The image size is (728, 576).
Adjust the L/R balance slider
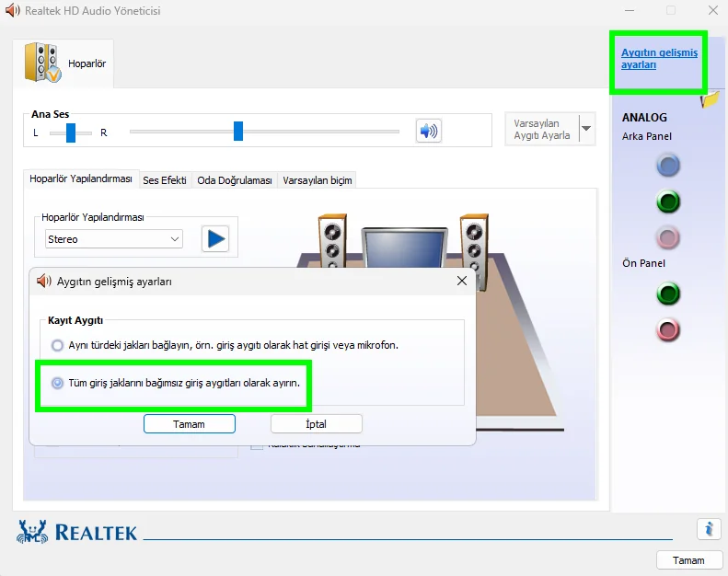(71, 132)
